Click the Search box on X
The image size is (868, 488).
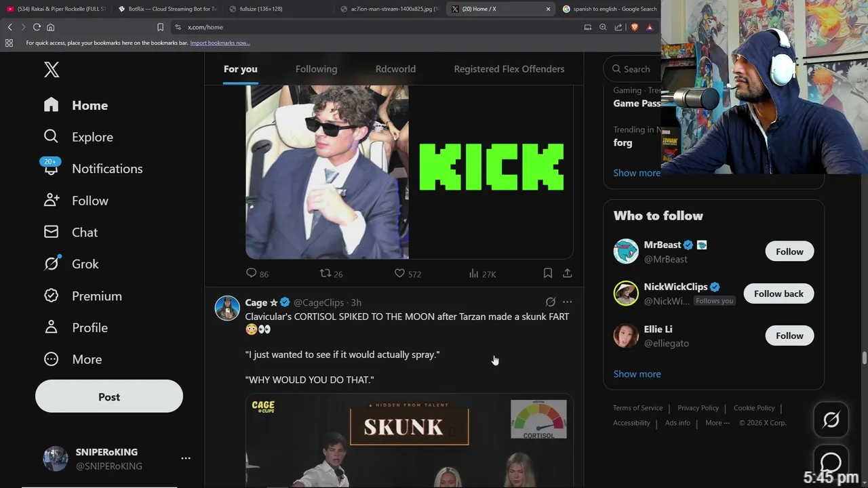tap(632, 69)
